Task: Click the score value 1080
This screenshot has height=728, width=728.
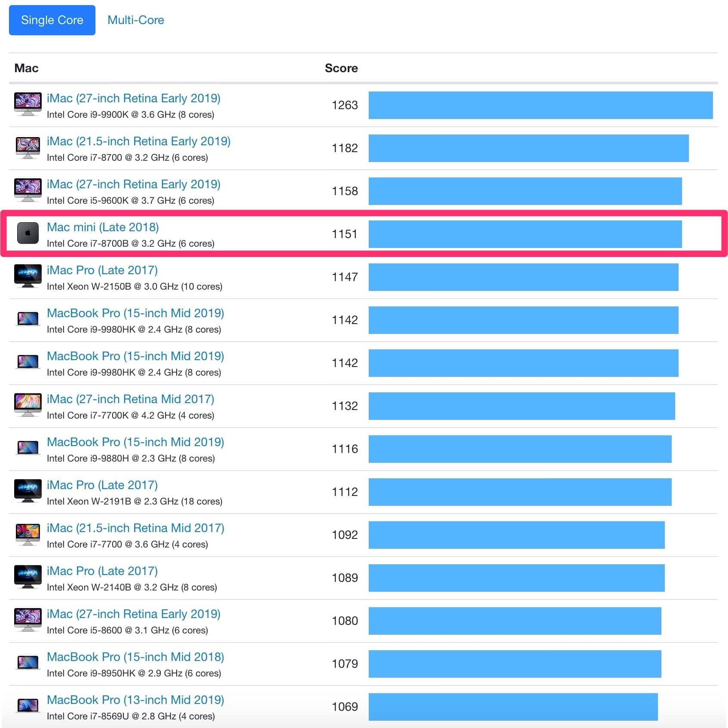Action: click(345, 621)
